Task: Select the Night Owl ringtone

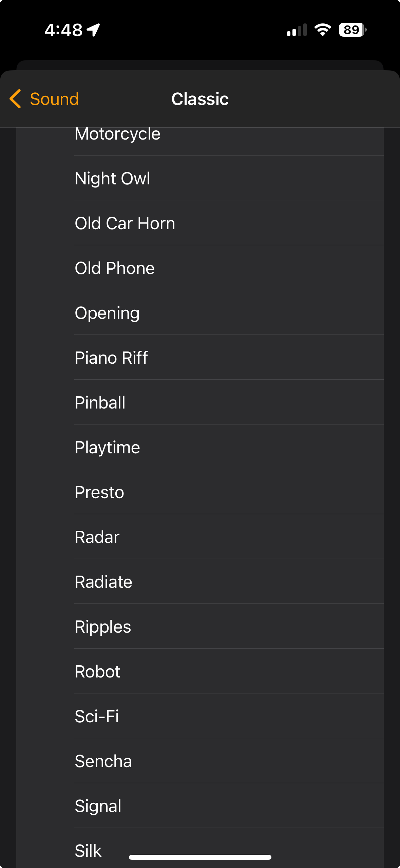Action: pos(112,178)
